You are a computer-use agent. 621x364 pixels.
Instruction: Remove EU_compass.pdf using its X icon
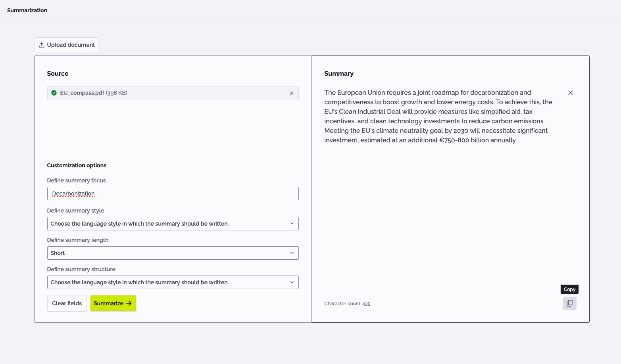[x=291, y=93]
